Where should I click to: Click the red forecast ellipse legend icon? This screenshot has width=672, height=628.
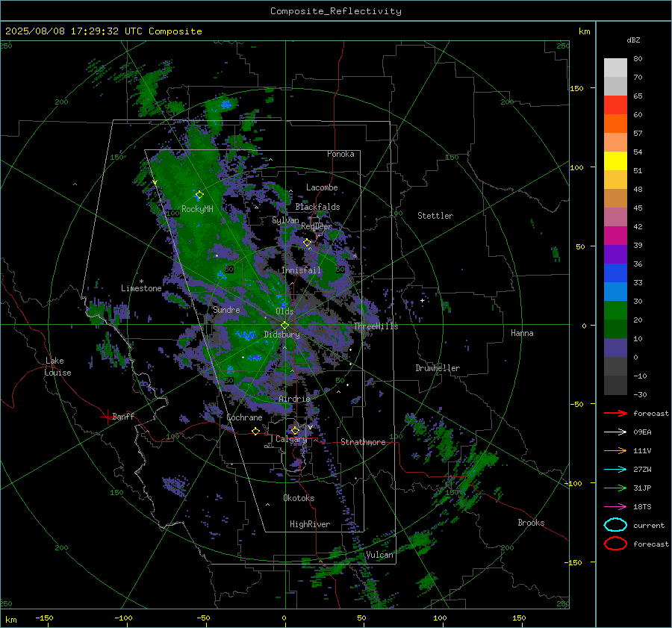click(615, 544)
